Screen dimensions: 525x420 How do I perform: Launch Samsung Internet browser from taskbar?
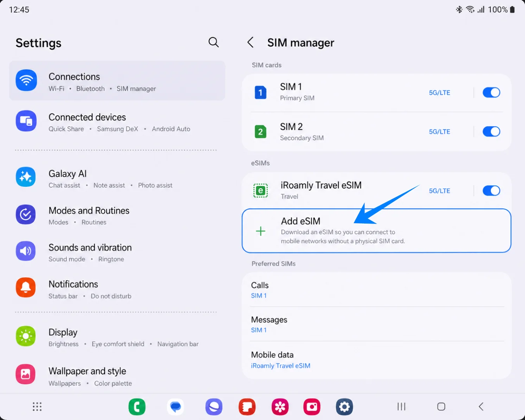214,407
